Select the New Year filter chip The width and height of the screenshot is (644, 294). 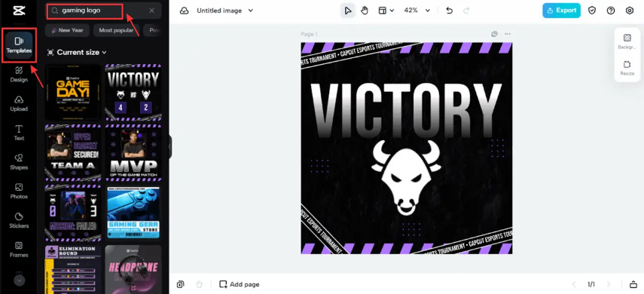pos(67,30)
